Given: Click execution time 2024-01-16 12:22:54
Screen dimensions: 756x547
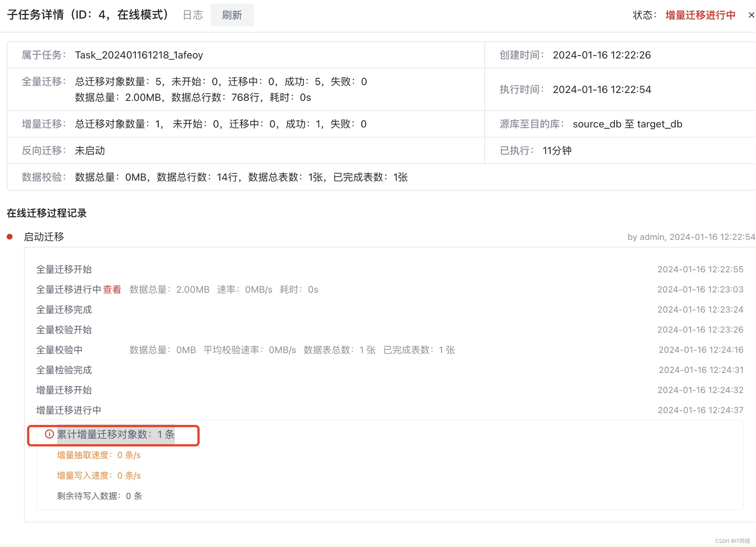Looking at the screenshot, I should click(602, 90).
